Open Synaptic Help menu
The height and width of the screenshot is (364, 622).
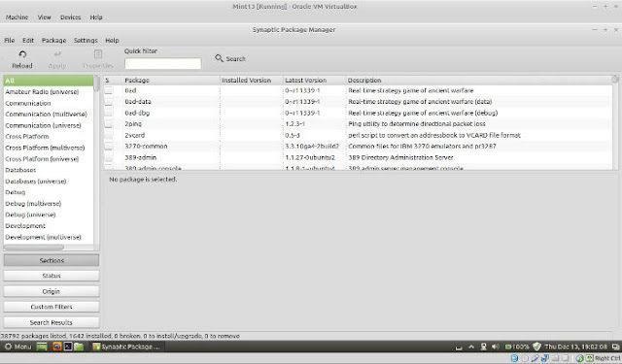(x=112, y=41)
